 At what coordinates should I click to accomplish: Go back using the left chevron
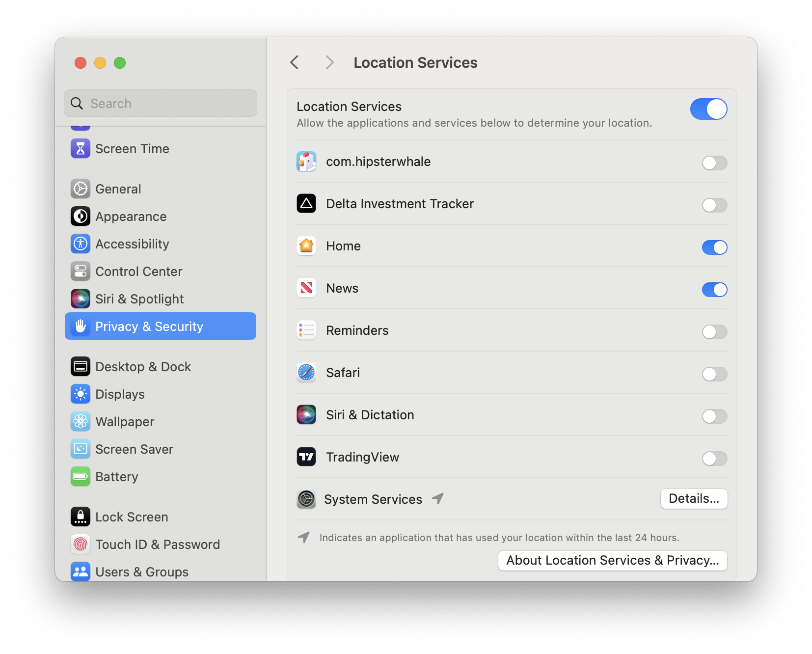[295, 62]
